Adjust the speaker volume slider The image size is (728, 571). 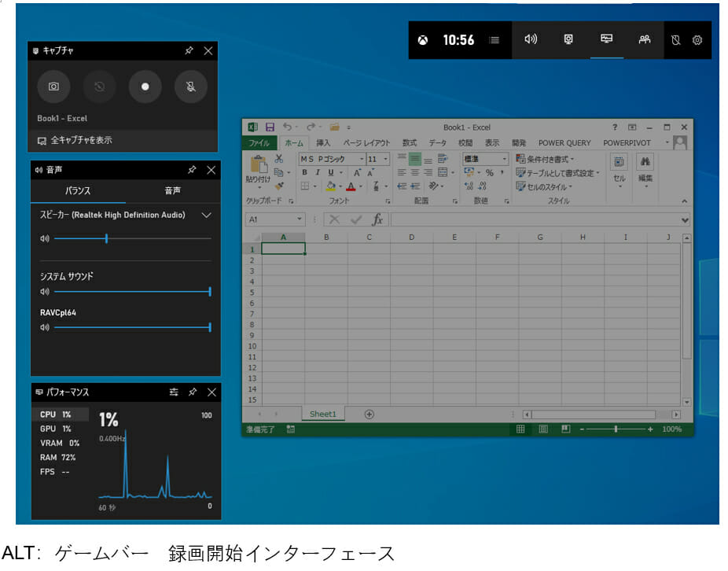pyautogui.click(x=106, y=238)
